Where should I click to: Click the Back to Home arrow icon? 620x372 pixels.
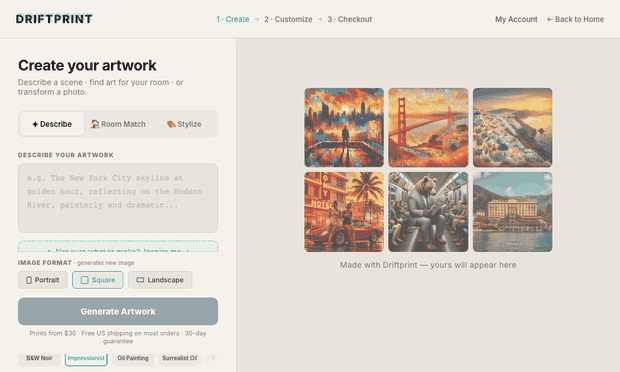(550, 19)
